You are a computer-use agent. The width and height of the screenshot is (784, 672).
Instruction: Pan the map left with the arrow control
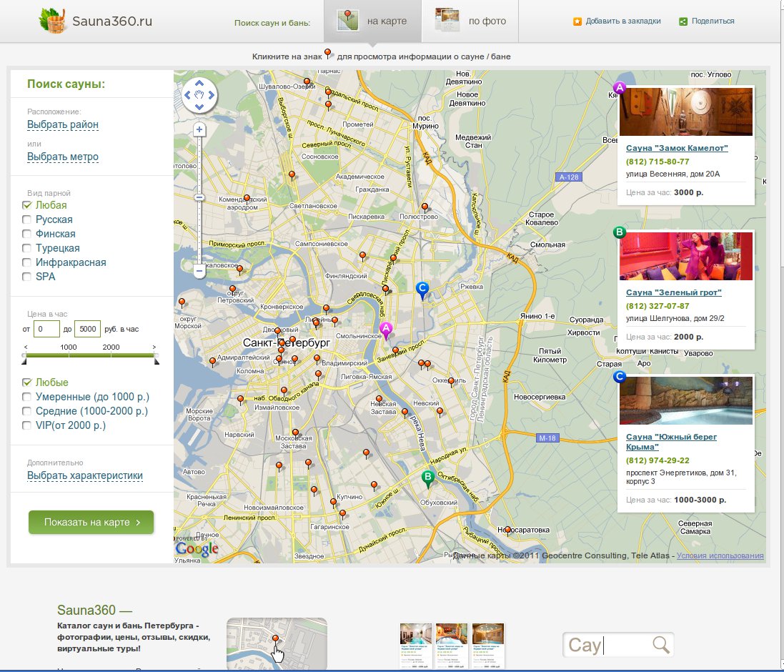coord(187,94)
